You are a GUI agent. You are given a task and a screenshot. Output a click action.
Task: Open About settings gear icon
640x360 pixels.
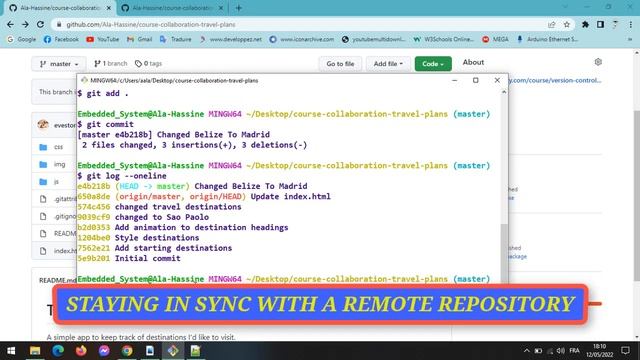click(598, 62)
